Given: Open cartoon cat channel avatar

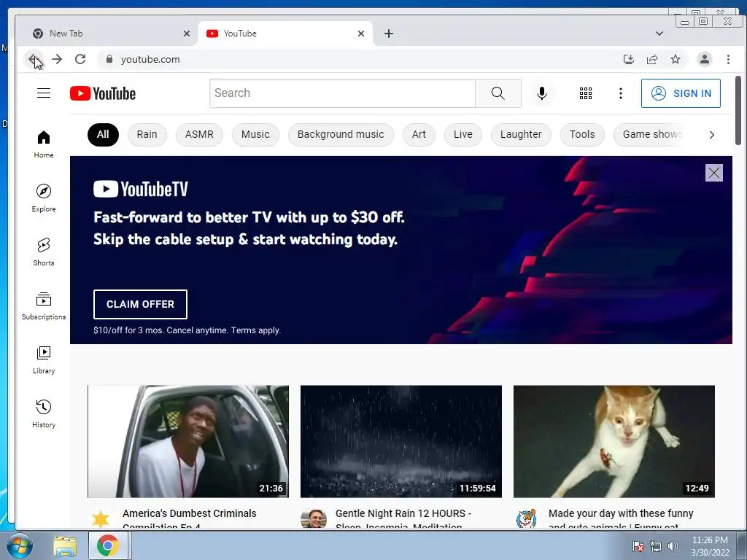Looking at the screenshot, I should 527,518.
